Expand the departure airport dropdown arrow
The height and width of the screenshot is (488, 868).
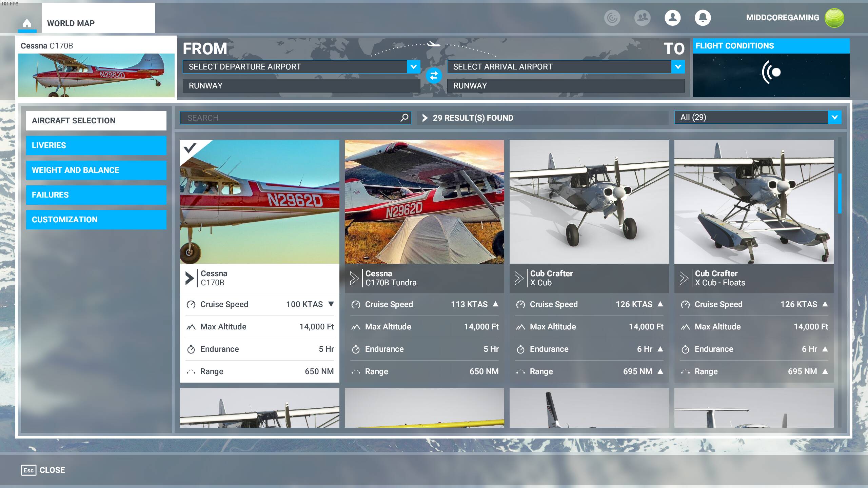413,67
